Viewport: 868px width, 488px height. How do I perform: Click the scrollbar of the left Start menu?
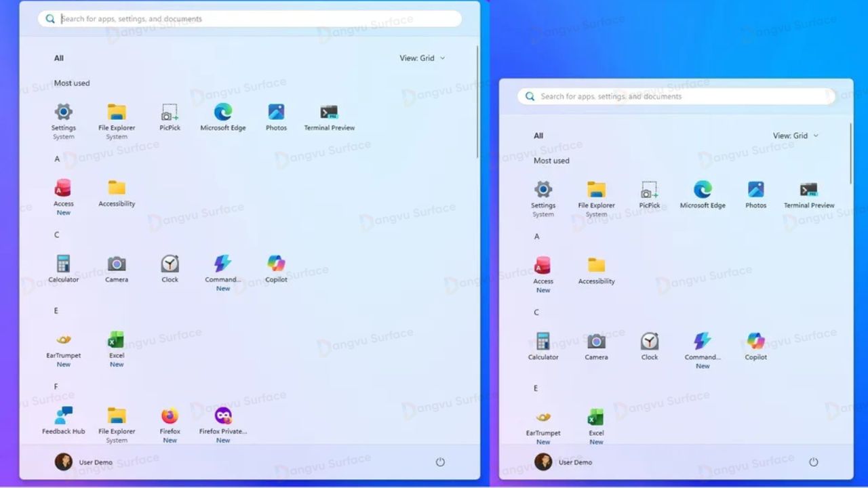(x=477, y=102)
